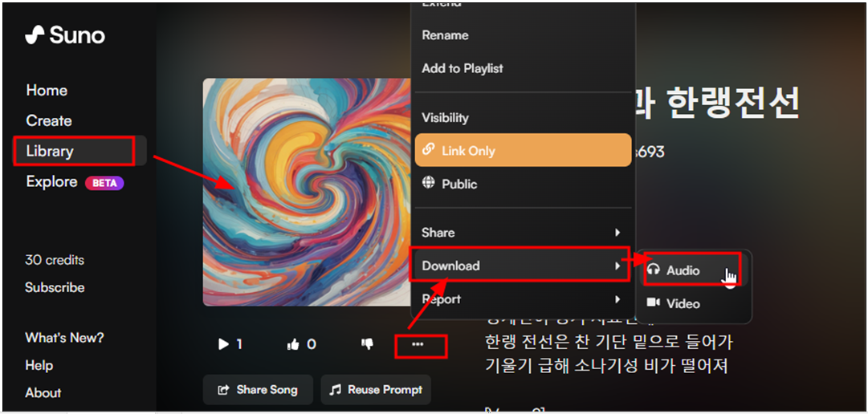Click the like count number 0
The height and width of the screenshot is (414, 868).
312,345
